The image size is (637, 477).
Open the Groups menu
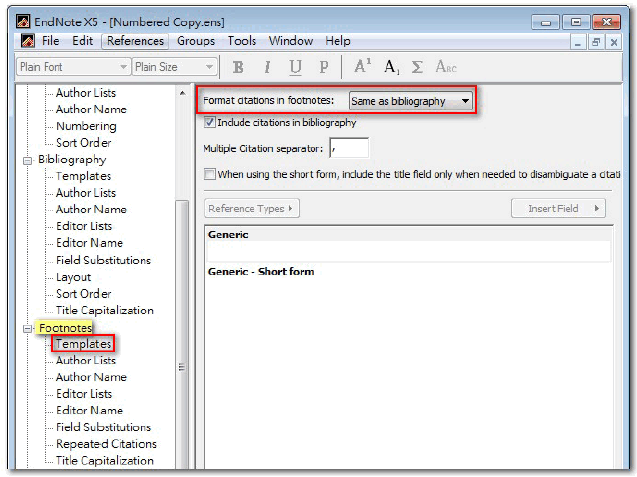[196, 41]
